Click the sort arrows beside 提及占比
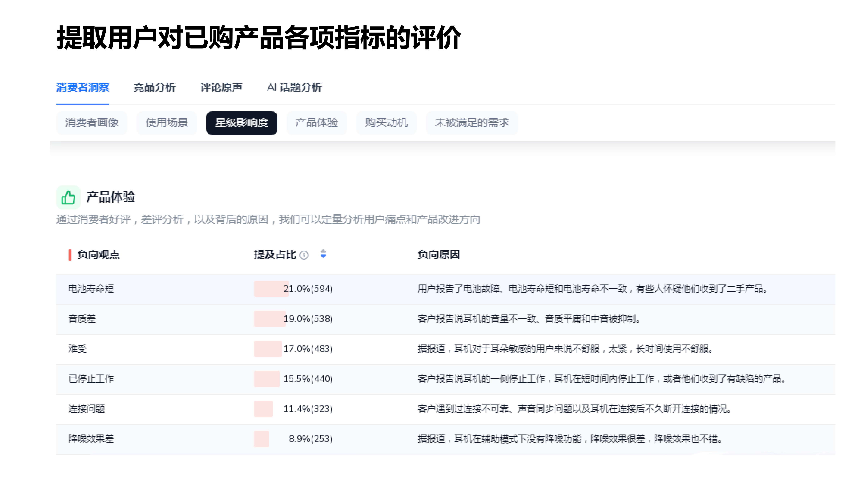868x488 pixels. (323, 255)
